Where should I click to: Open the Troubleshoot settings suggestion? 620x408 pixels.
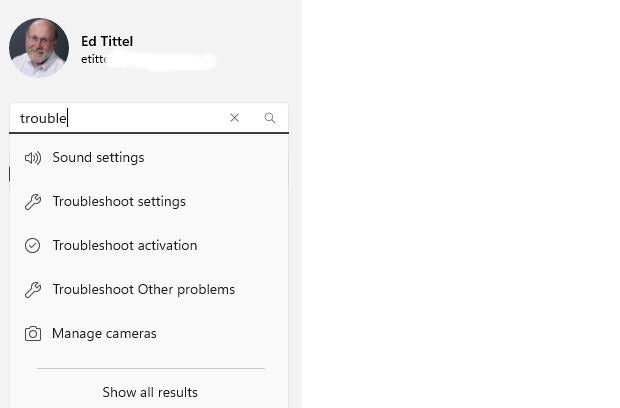coord(119,202)
